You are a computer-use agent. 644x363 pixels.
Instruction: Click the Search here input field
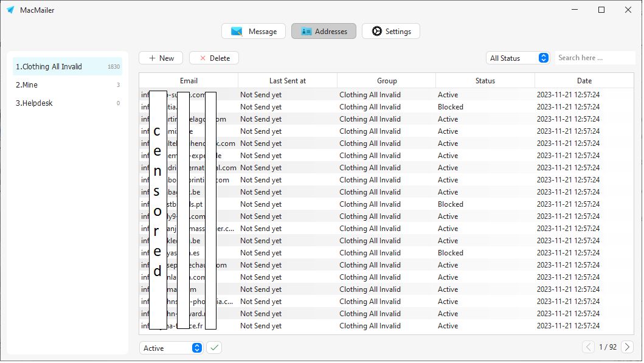click(x=594, y=57)
